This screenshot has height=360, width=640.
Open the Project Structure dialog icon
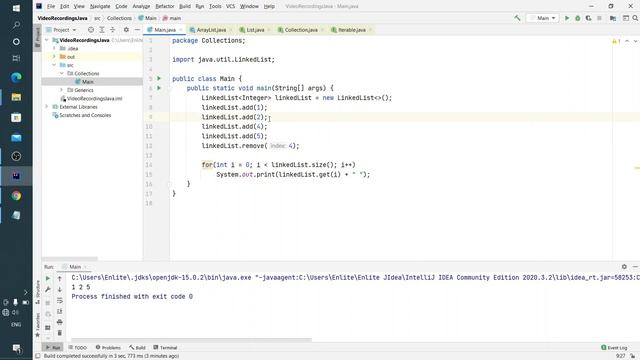pyautogui.click(x=613, y=18)
